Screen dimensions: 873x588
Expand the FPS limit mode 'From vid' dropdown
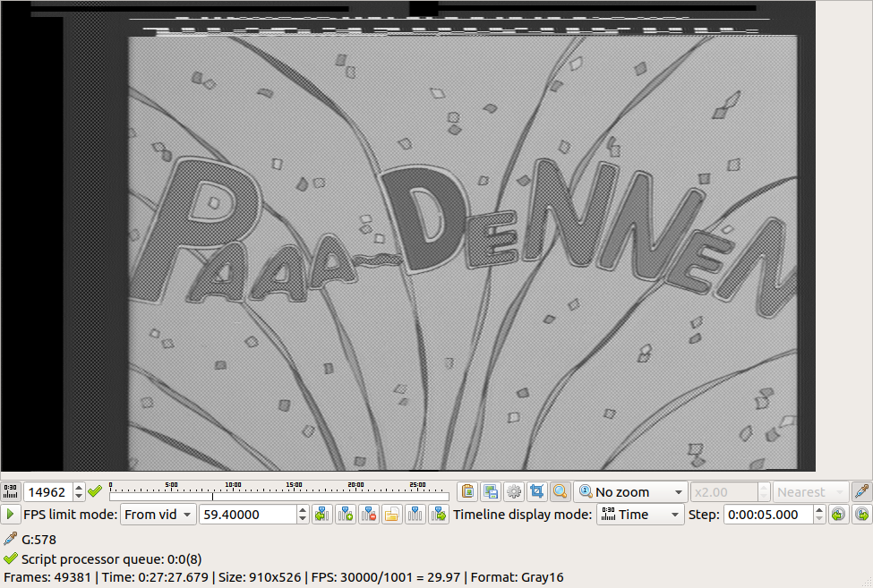pyautogui.click(x=158, y=515)
